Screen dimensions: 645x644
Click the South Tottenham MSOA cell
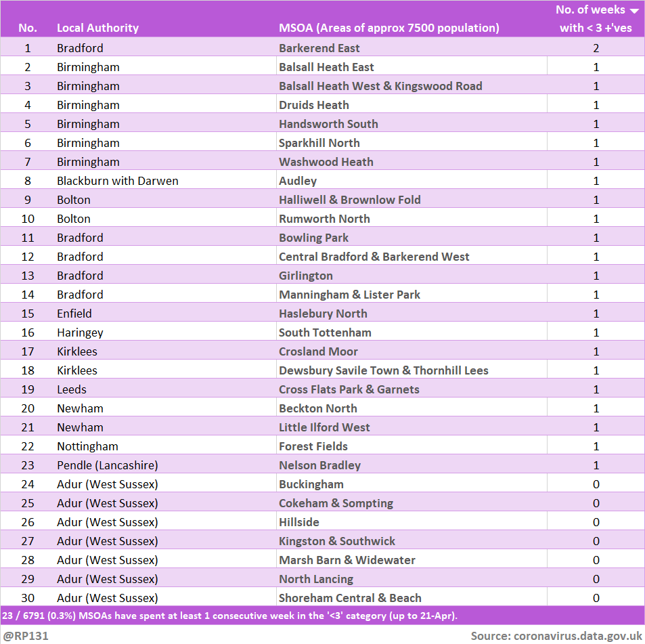point(325,332)
